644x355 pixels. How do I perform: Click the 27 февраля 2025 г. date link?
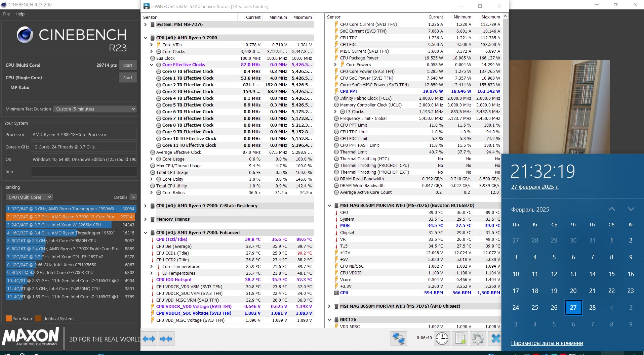click(x=535, y=187)
